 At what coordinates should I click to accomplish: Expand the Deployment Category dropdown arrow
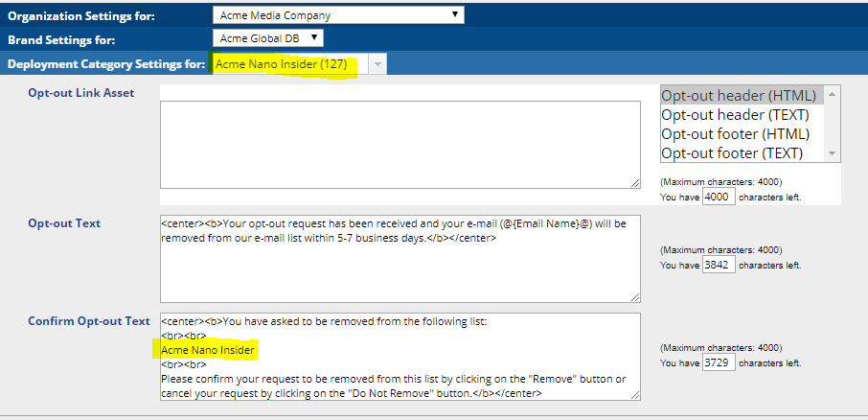[377, 64]
